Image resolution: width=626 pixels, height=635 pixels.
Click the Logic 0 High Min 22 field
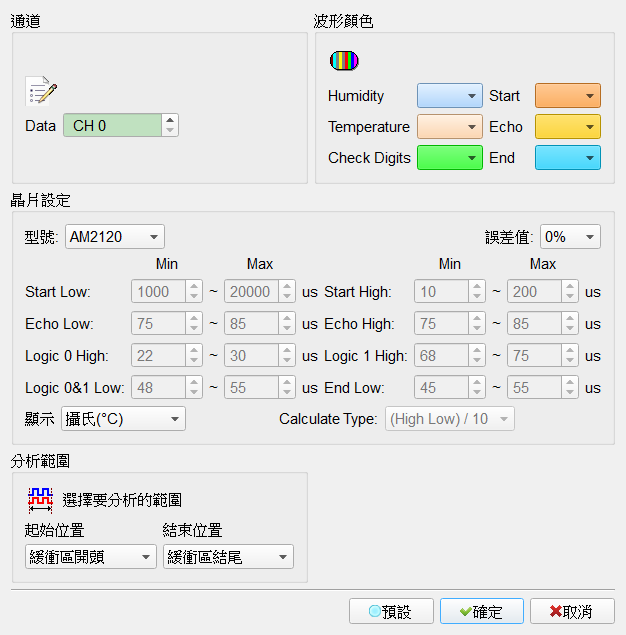(158, 355)
